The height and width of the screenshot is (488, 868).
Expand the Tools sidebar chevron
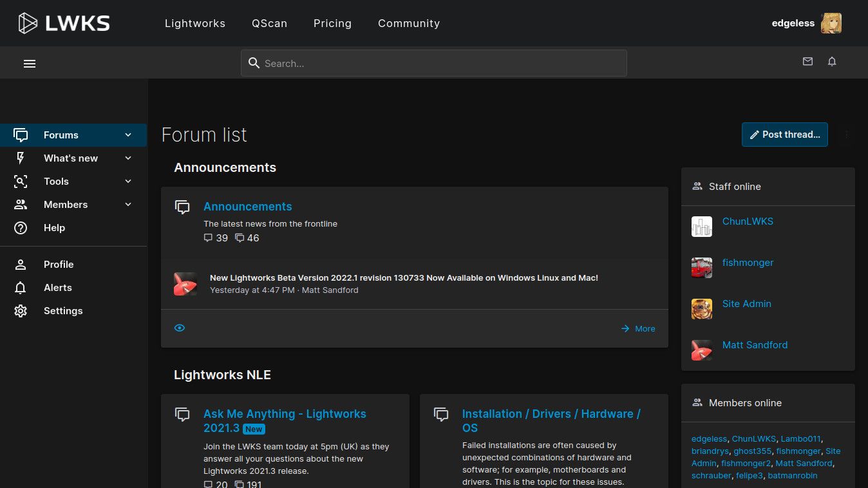tap(128, 182)
